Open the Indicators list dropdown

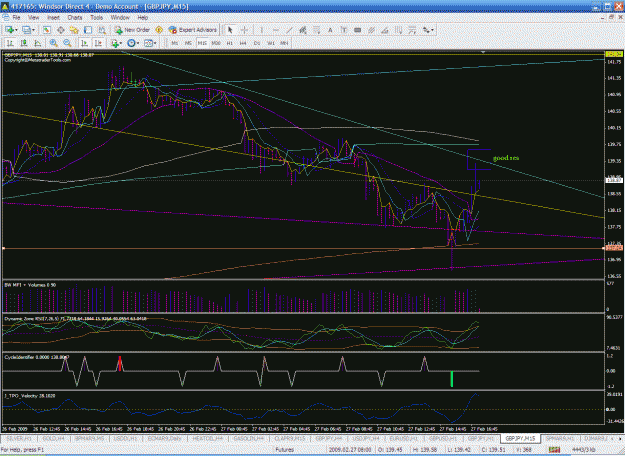coord(116,43)
